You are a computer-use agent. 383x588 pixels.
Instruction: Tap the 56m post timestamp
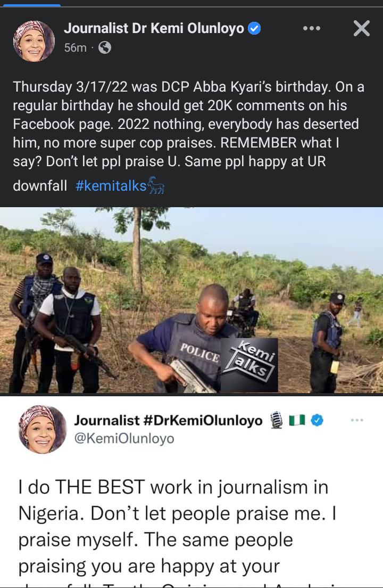pos(75,48)
